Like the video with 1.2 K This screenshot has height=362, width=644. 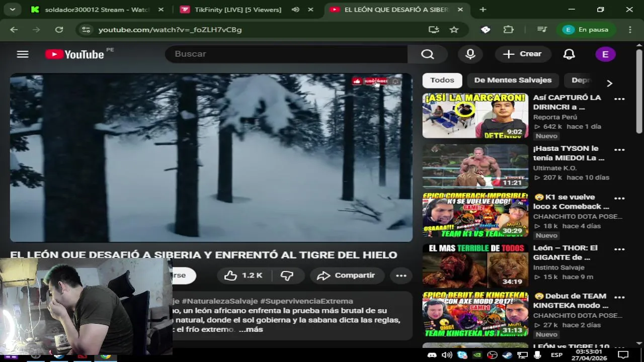click(x=244, y=276)
